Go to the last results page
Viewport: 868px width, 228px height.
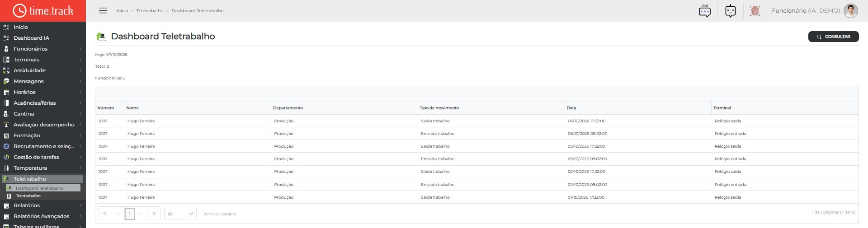[154, 214]
